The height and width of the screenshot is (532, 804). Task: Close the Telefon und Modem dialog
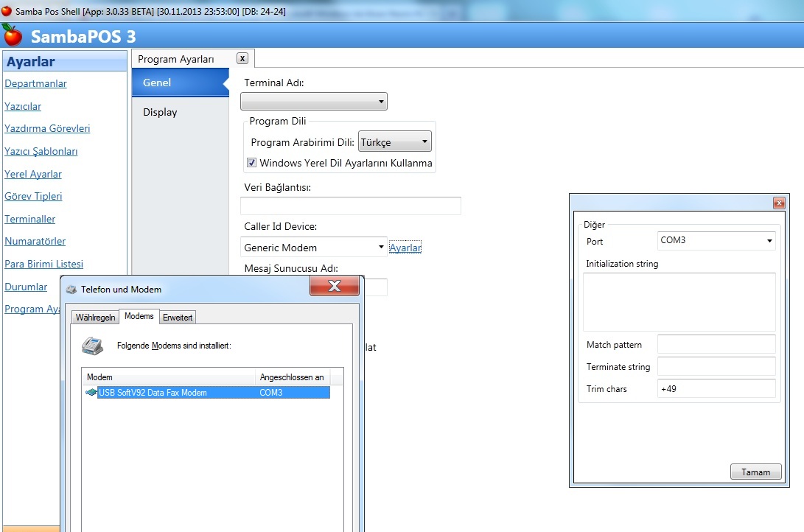[334, 287]
